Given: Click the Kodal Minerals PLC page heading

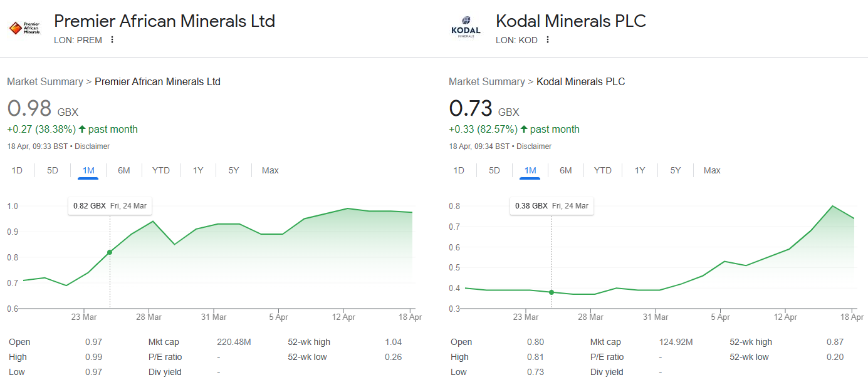Looking at the screenshot, I should click(x=571, y=21).
